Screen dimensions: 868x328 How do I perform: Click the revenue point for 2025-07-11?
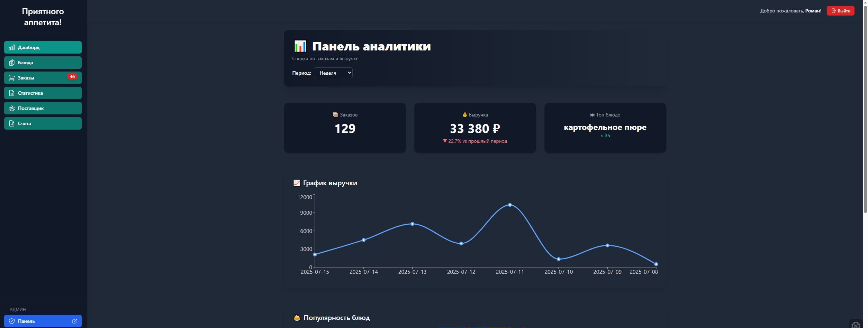pyautogui.click(x=510, y=205)
